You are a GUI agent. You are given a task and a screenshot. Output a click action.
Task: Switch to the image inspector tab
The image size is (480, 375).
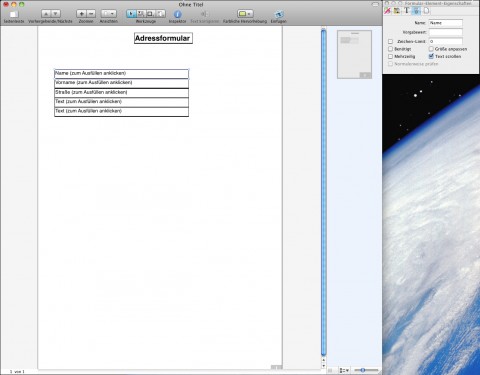[397, 11]
